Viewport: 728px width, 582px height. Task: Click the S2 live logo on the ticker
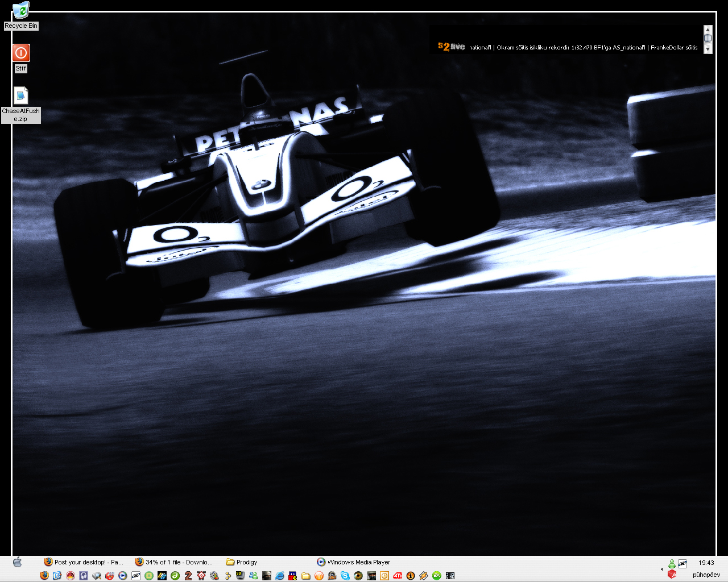coord(451,47)
